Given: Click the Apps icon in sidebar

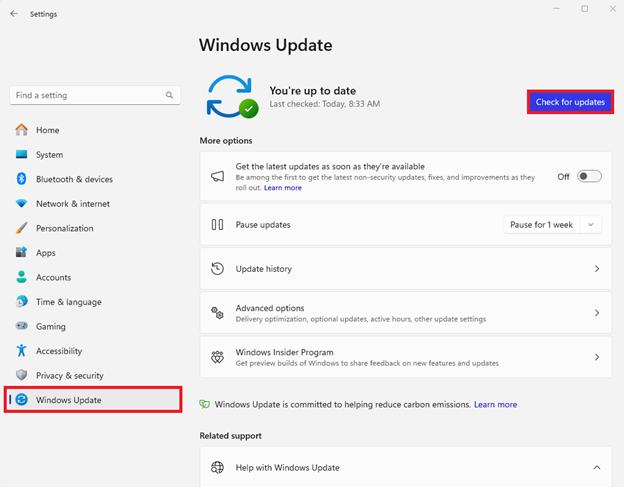Looking at the screenshot, I should point(21,252).
